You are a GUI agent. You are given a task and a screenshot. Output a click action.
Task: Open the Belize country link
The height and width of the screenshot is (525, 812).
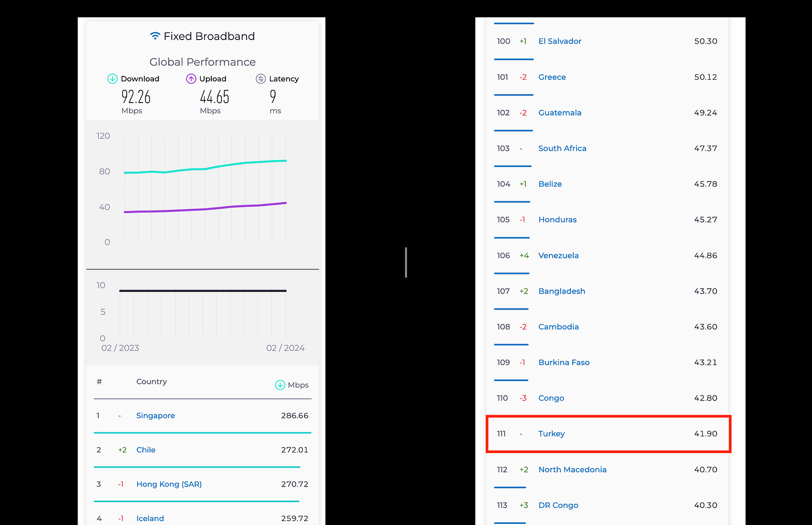point(550,184)
